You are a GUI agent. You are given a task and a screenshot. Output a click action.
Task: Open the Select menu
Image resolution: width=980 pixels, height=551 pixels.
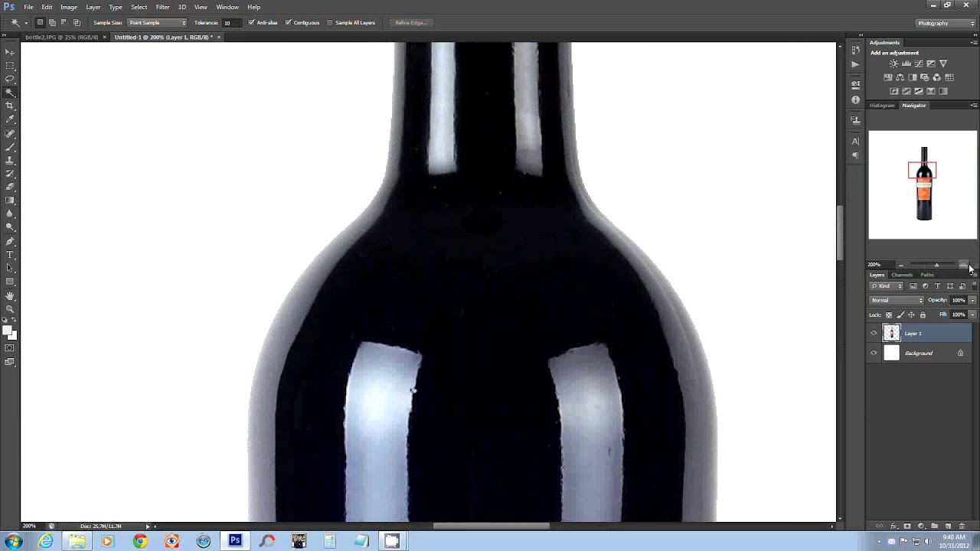point(139,7)
